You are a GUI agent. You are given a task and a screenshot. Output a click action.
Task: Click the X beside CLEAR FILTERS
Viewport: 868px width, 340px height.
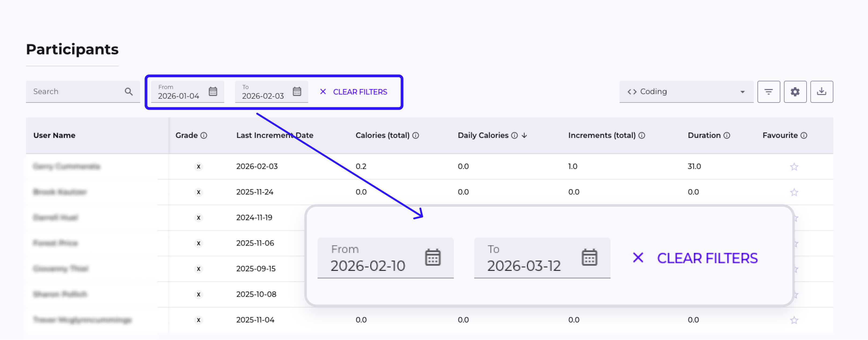click(x=323, y=92)
